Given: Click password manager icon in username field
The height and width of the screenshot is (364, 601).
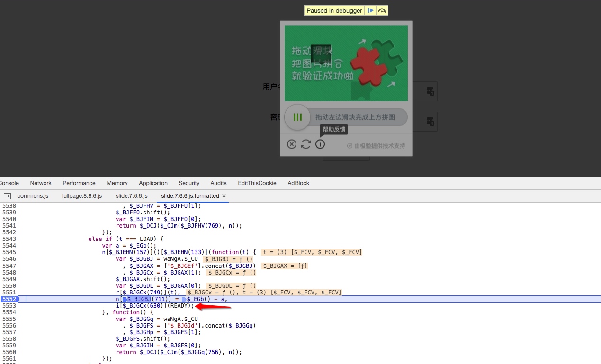Looking at the screenshot, I should tap(430, 91).
